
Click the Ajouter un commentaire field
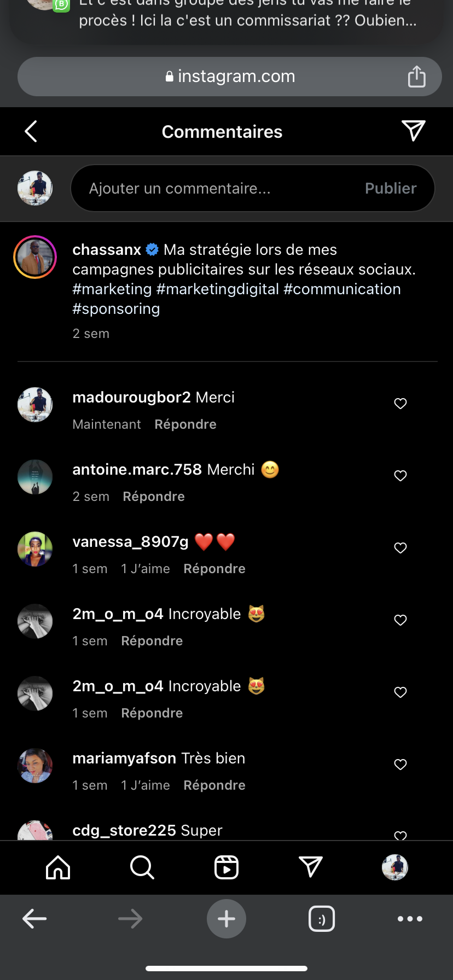(219, 188)
